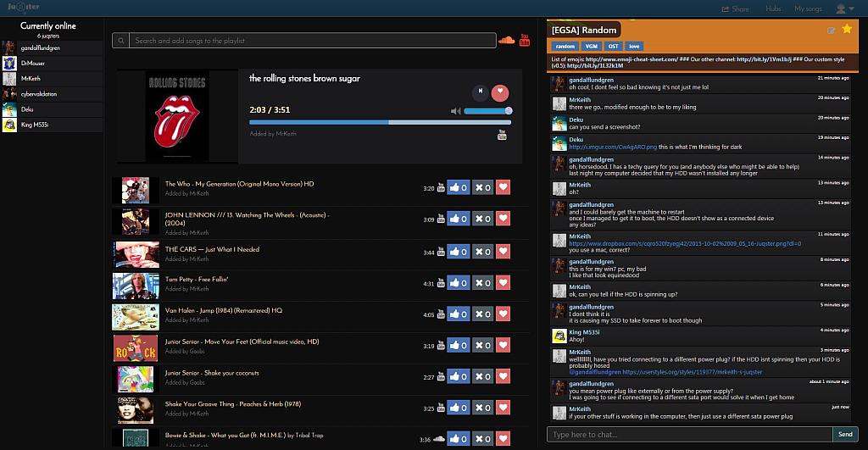Screen dimensions: 868x450
Task: Select YouTube as the search source
Action: [x=524, y=40]
